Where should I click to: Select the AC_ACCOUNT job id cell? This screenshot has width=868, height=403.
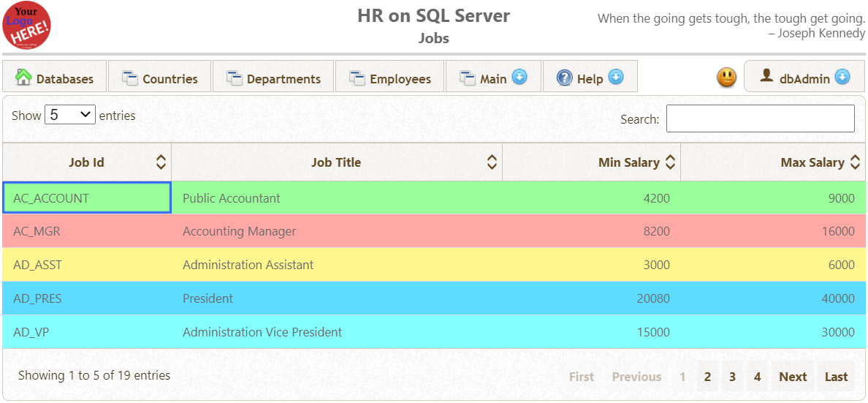pyautogui.click(x=87, y=198)
